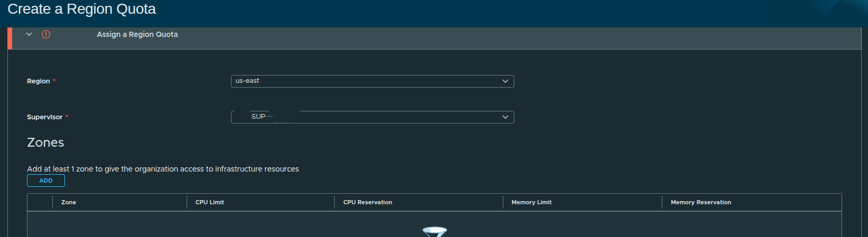Click the Supervisor field label
868x237 pixels.
(x=45, y=117)
